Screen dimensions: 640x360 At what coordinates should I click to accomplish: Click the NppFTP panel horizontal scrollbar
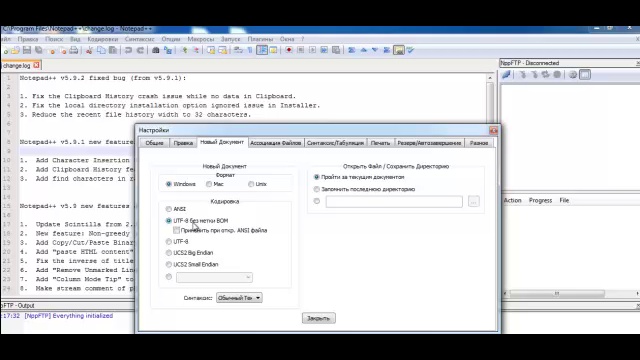(x=557, y=293)
